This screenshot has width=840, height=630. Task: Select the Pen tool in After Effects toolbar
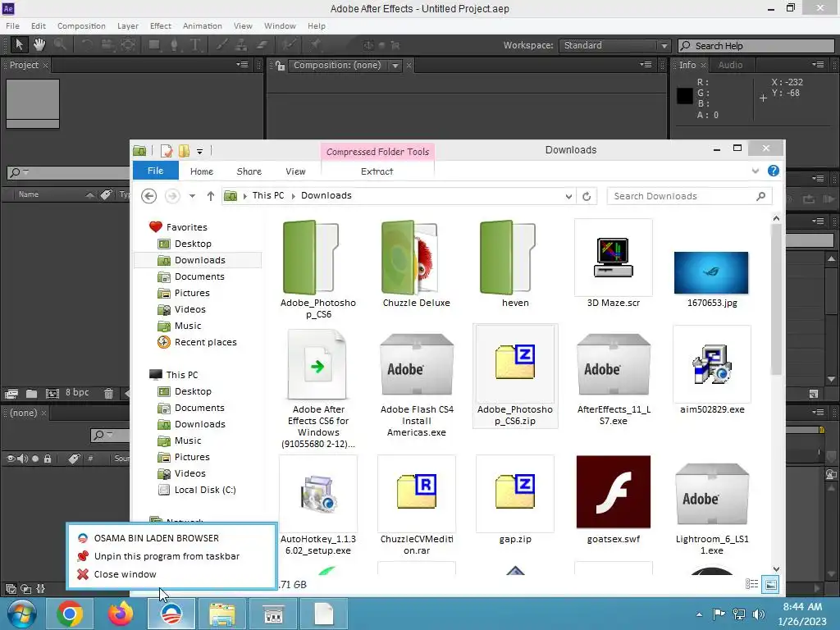[x=174, y=45]
